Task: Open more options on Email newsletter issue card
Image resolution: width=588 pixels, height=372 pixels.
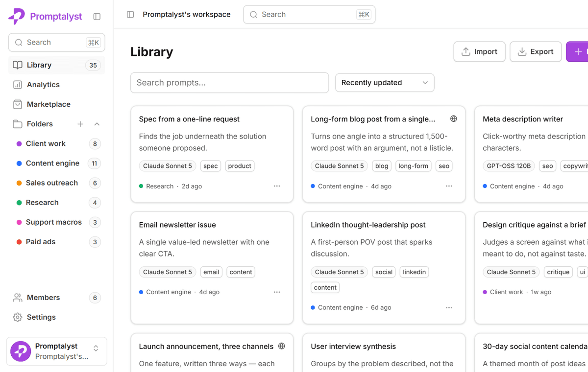Action: 277,292
